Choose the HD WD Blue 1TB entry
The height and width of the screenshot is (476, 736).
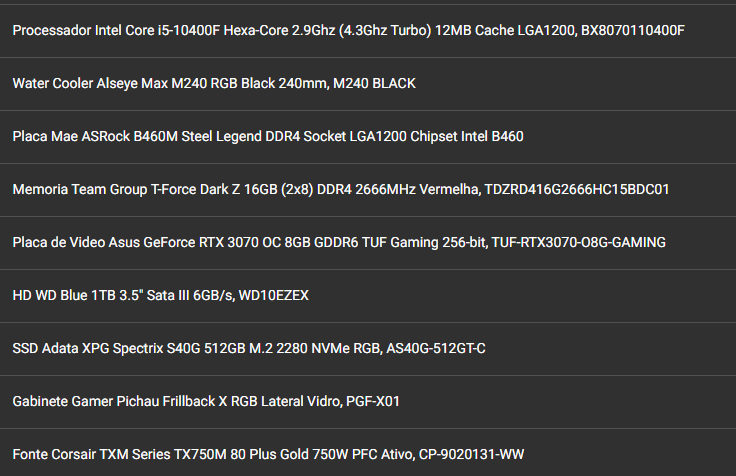(x=368, y=296)
